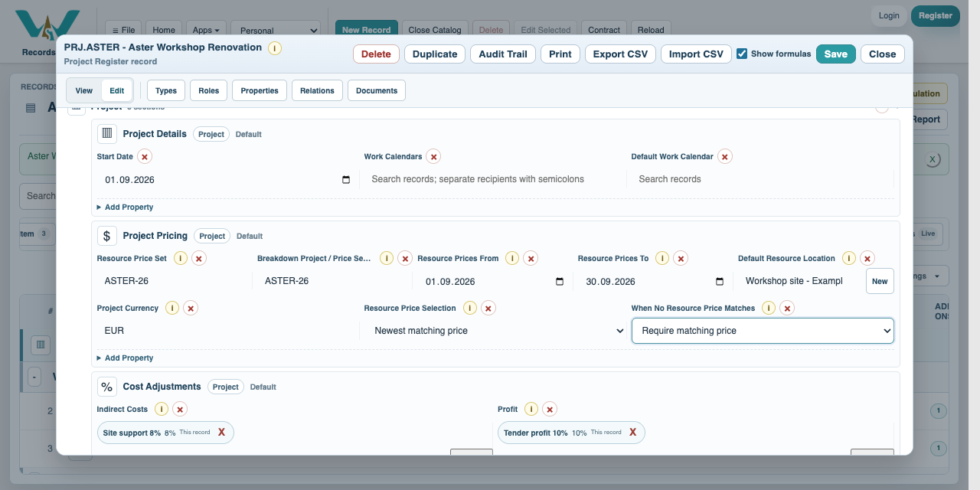The width and height of the screenshot is (980, 490).
Task: Click the Work Calendars search field
Action: pyautogui.click(x=494, y=179)
